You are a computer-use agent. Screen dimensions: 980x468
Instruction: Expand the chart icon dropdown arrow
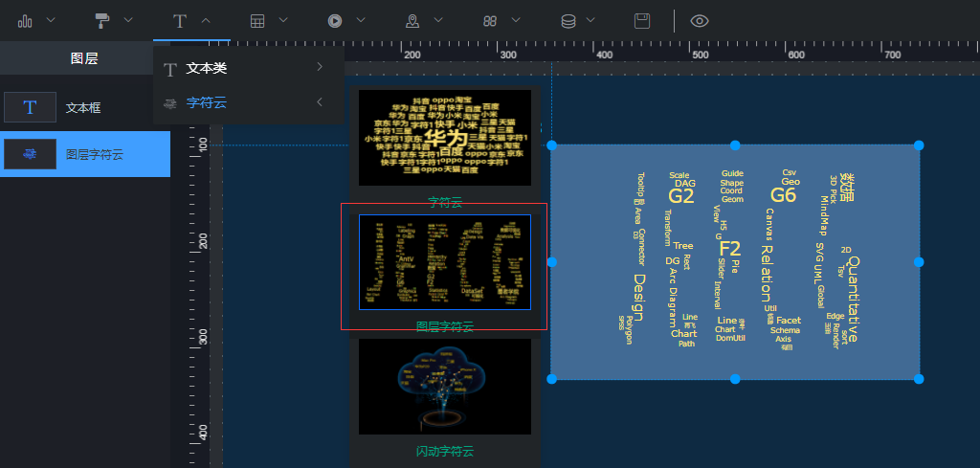[x=52, y=20]
